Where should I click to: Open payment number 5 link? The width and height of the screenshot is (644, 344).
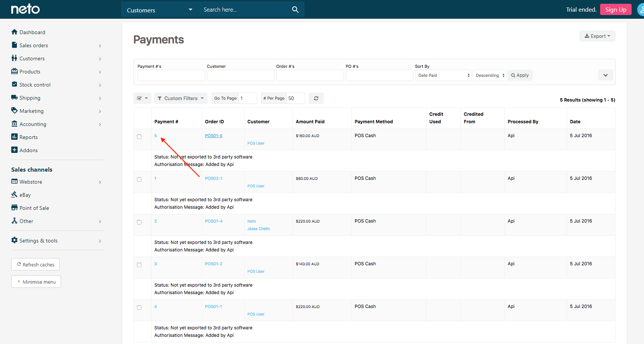pyautogui.click(x=156, y=136)
